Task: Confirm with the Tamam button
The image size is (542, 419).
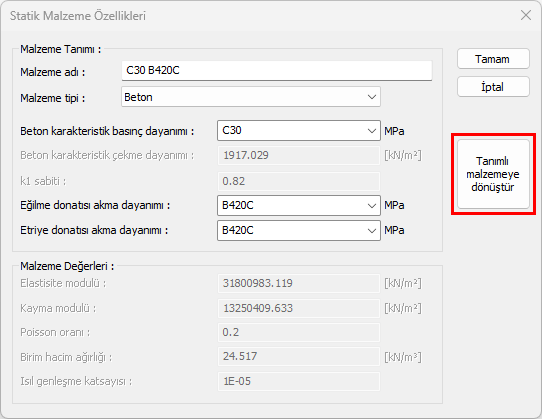Action: point(493,59)
